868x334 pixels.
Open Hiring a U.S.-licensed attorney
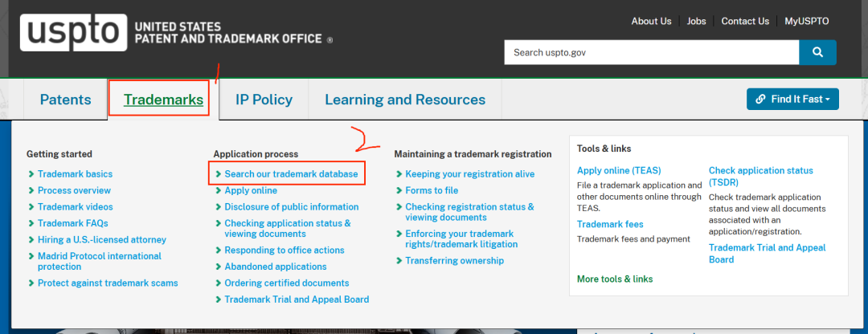(102, 239)
